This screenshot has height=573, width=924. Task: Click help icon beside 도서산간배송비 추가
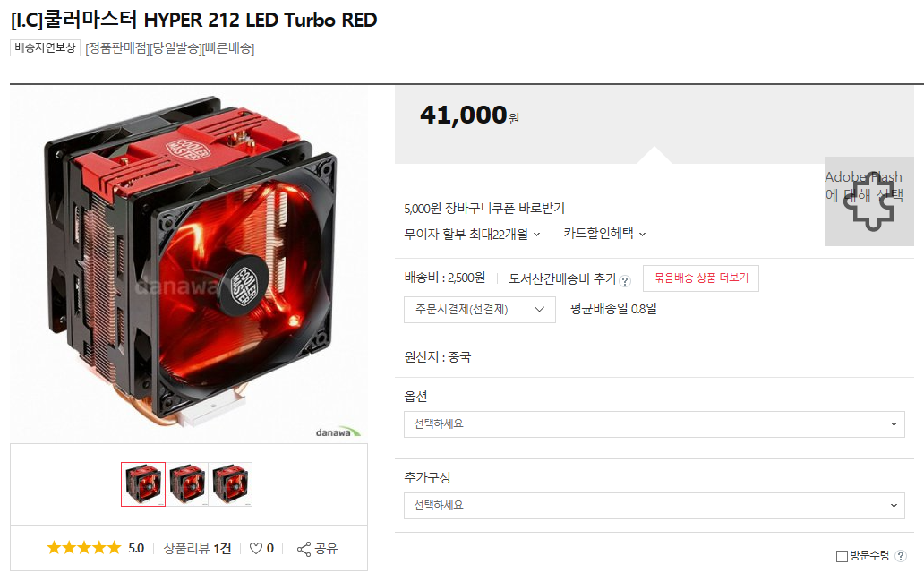coord(625,281)
